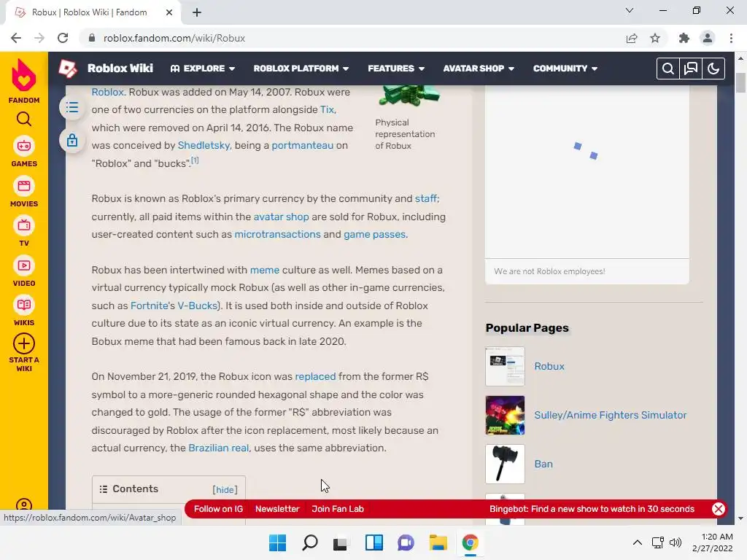Hide the Contents box
This screenshot has height=560, width=747.
point(225,489)
